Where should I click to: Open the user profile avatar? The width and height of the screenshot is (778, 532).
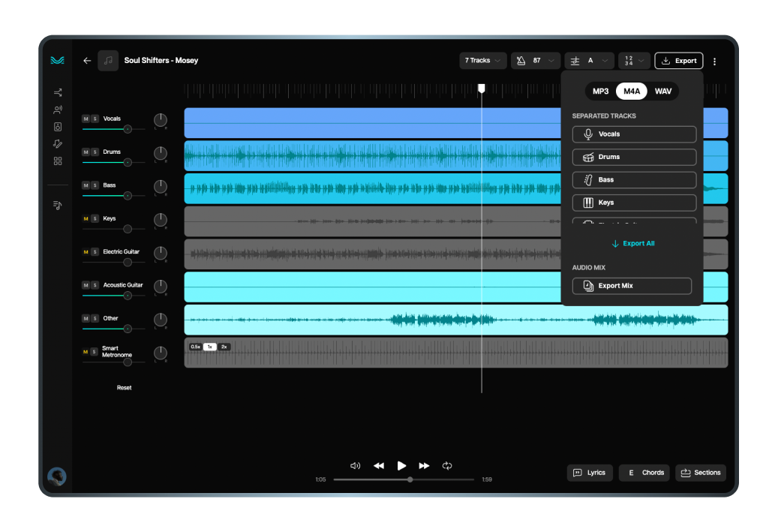point(57,476)
